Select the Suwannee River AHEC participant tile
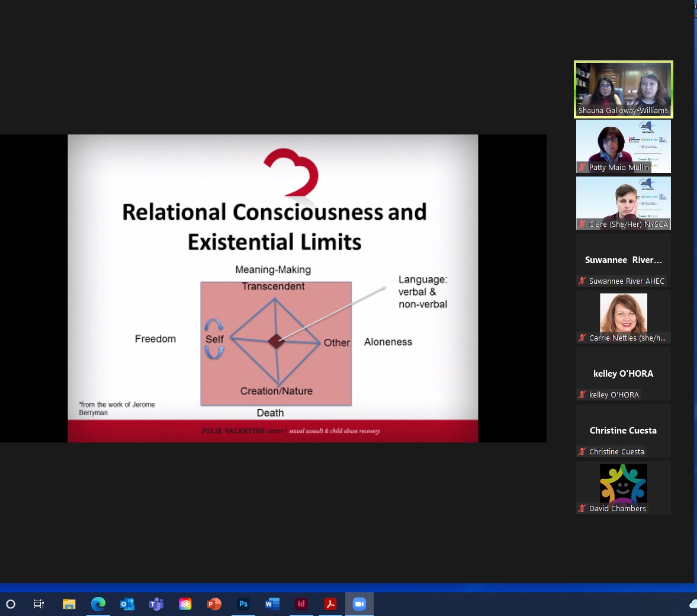The height and width of the screenshot is (616, 697). tap(623, 260)
